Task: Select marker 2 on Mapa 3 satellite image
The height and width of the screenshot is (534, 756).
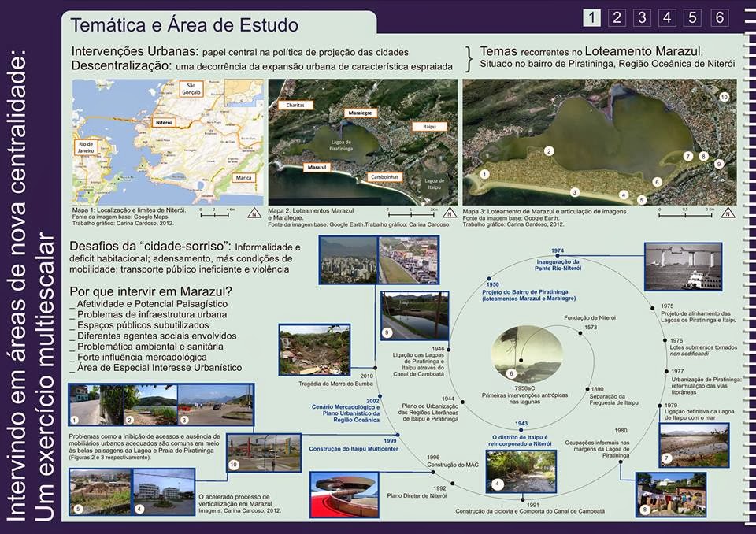Action: (x=549, y=151)
